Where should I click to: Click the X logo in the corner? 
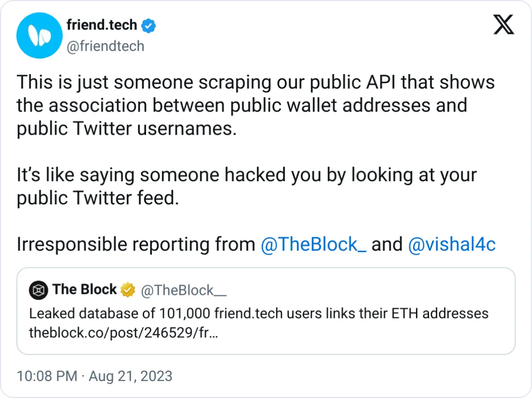(x=503, y=24)
